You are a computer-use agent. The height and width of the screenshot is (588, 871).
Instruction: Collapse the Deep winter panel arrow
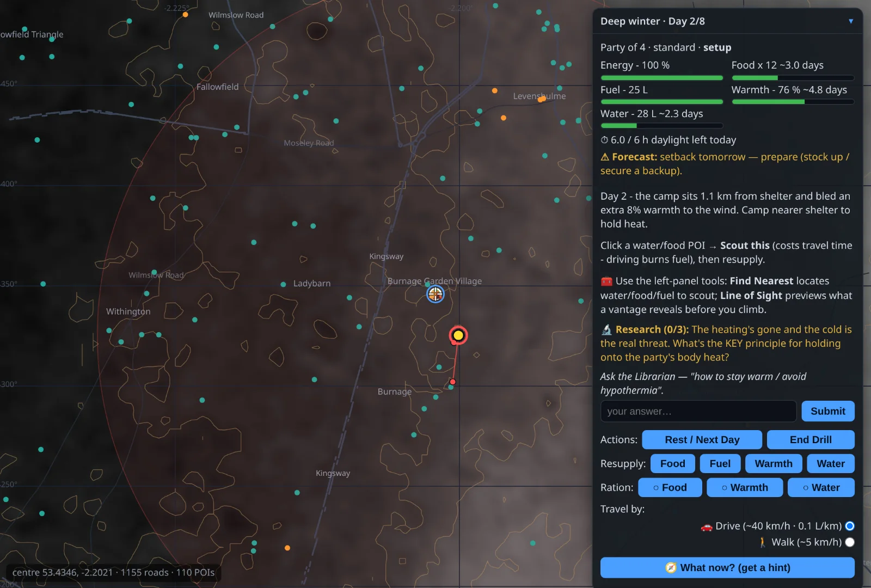[850, 21]
